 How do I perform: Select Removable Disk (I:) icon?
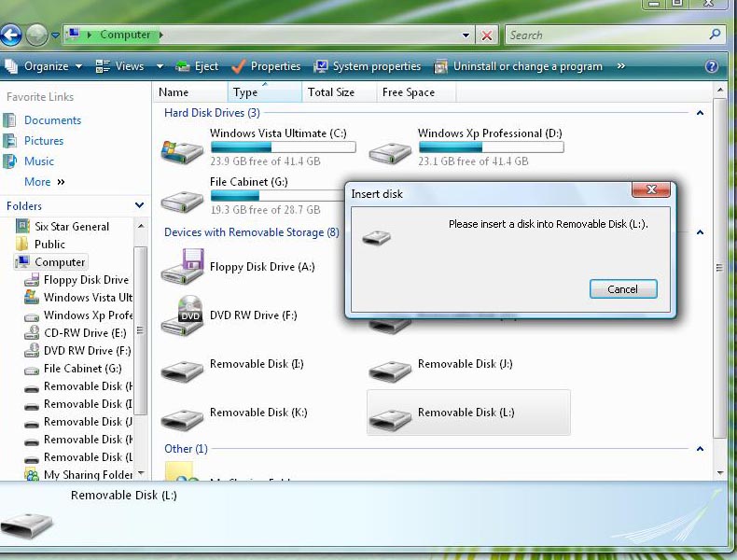[182, 370]
